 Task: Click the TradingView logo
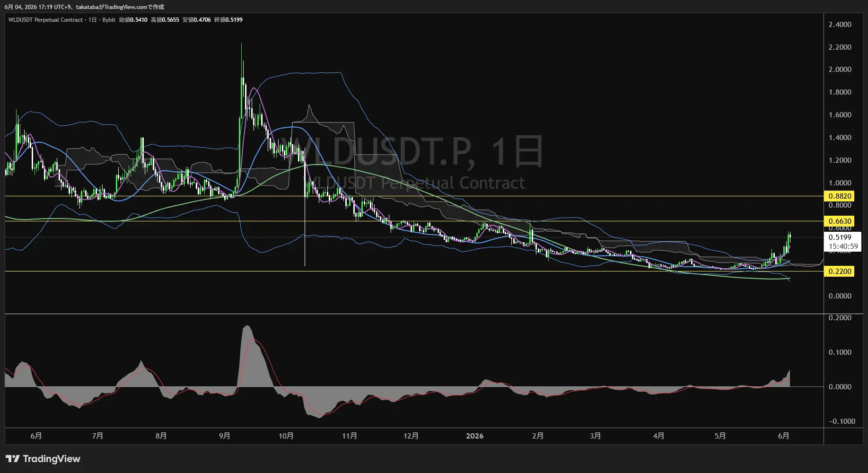43,459
